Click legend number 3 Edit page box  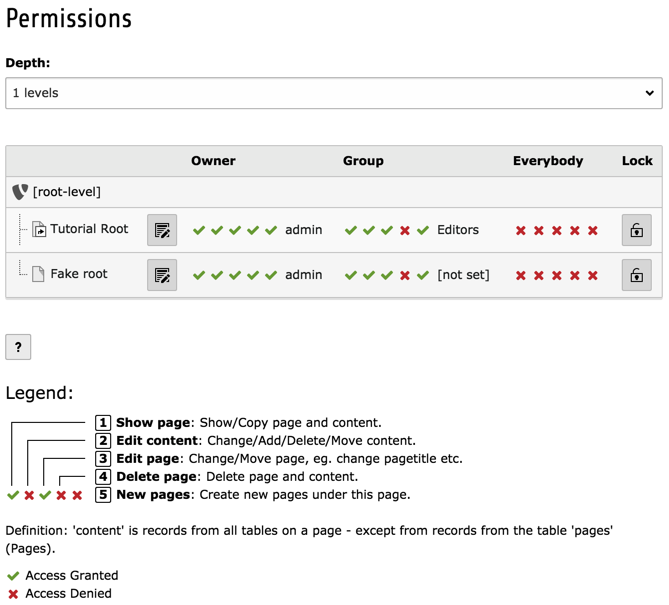(x=103, y=459)
